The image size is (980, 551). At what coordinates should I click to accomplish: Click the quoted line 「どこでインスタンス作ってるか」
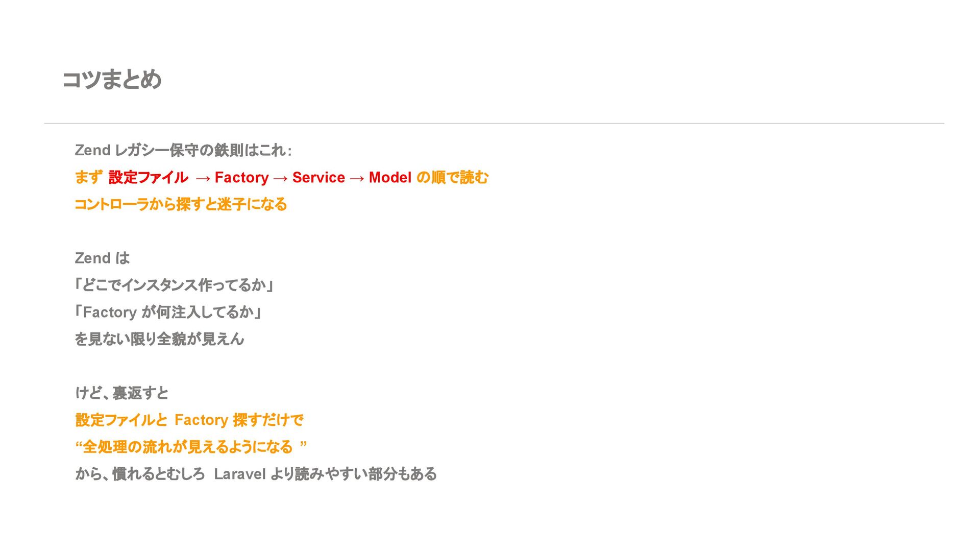[x=175, y=285]
